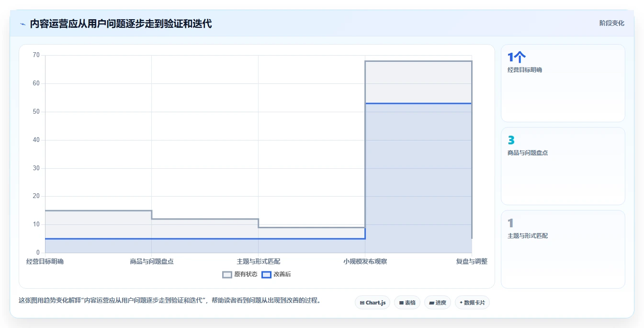The height and width of the screenshot is (328, 644).
Task: Click the chart title 内容运营应从用户问题逐步走到验证和迭代
Action: click(x=121, y=23)
